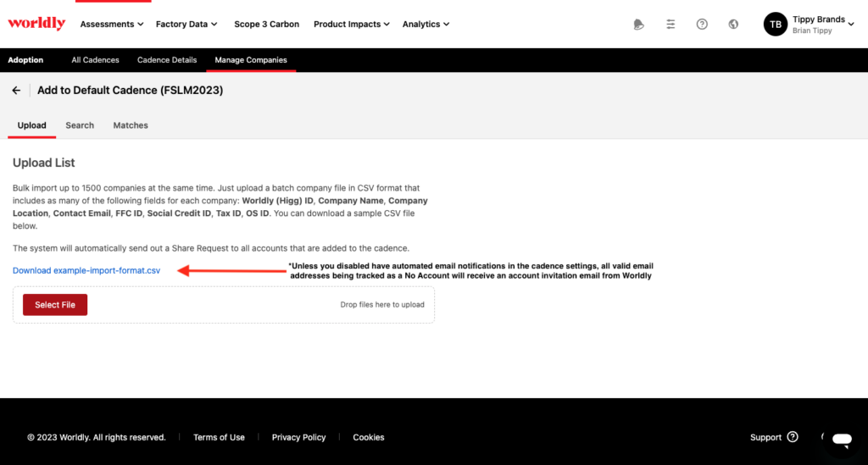Image resolution: width=868 pixels, height=465 pixels.
Task: Expand the Analytics menu
Action: click(x=426, y=25)
